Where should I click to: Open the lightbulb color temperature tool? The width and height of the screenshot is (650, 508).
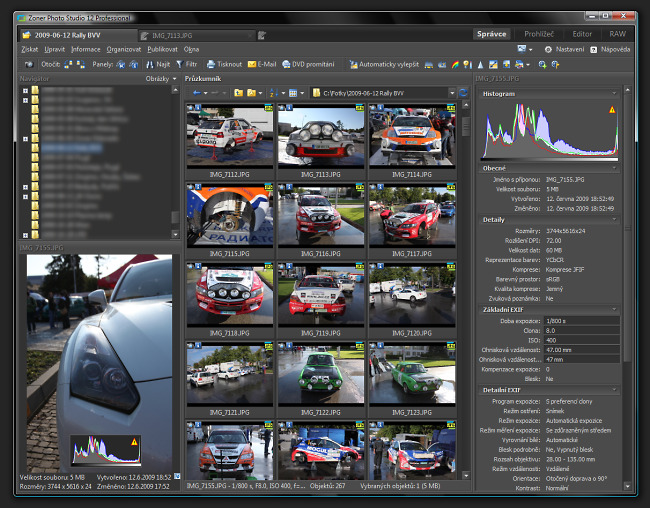tap(467, 64)
